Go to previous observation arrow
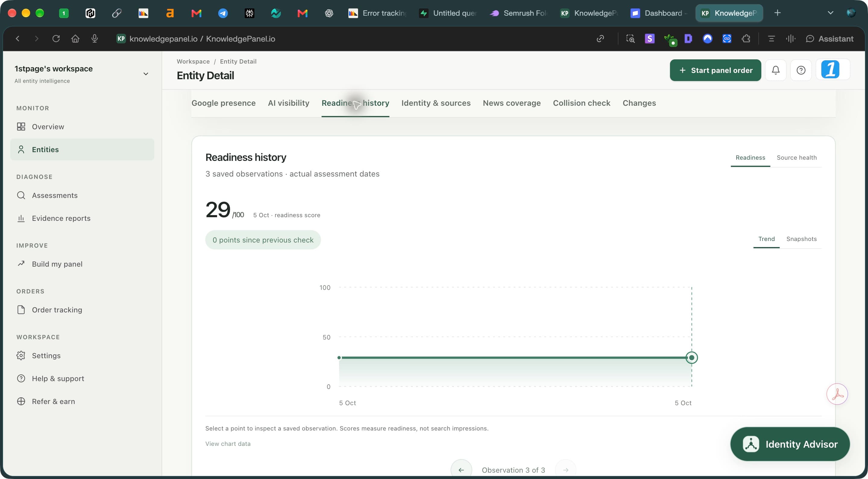868x479 pixels. click(x=461, y=470)
